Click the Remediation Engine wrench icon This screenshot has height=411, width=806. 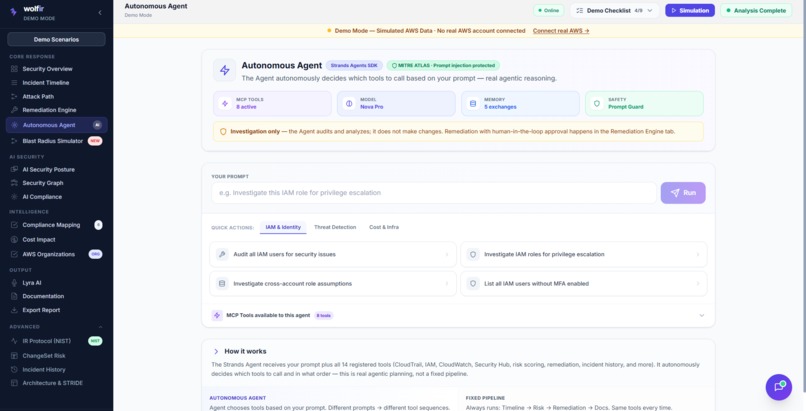coord(14,110)
